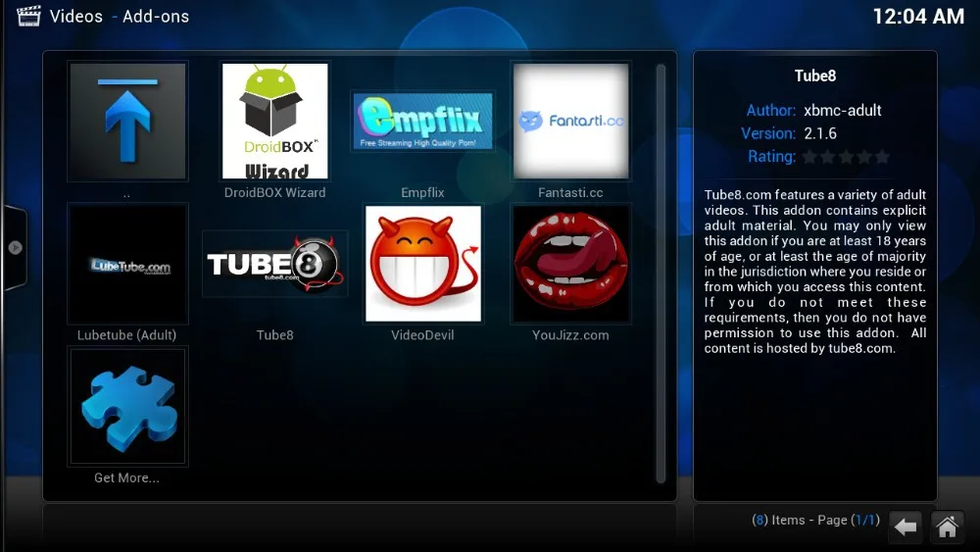This screenshot has width=980, height=552.
Task: Click the rating stars row
Action: [847, 157]
